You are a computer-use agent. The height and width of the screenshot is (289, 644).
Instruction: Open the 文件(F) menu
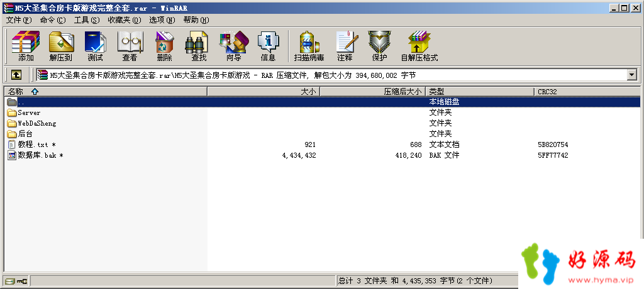(x=19, y=20)
